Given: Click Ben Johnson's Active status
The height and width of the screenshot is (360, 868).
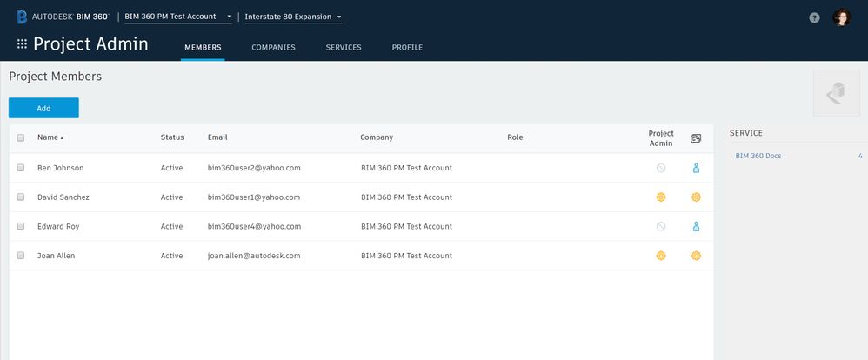Looking at the screenshot, I should pyautogui.click(x=171, y=168).
